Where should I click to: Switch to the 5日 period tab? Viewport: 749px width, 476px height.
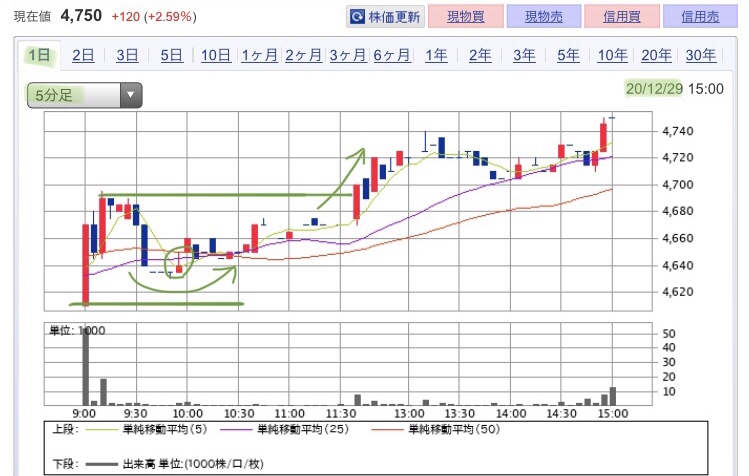pos(171,55)
